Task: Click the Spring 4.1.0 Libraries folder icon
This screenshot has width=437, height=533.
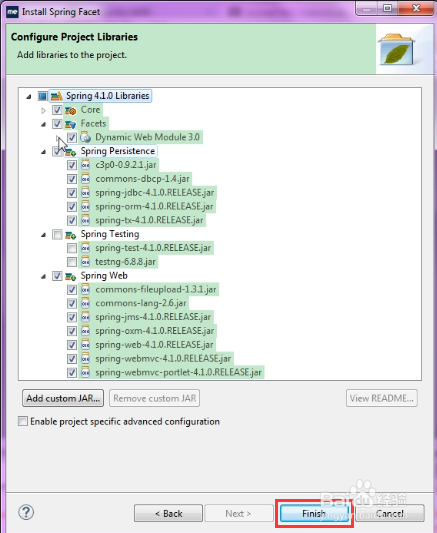Action: point(56,96)
